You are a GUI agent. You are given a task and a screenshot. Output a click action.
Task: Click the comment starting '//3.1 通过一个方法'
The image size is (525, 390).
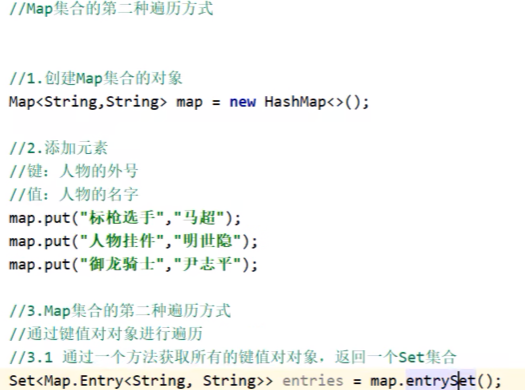tap(233, 357)
